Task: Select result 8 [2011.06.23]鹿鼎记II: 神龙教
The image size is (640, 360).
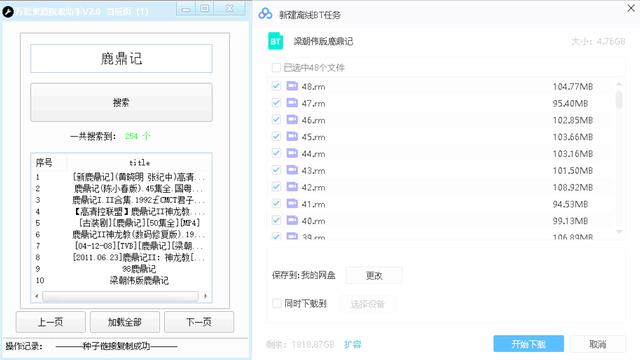Action: (121, 257)
